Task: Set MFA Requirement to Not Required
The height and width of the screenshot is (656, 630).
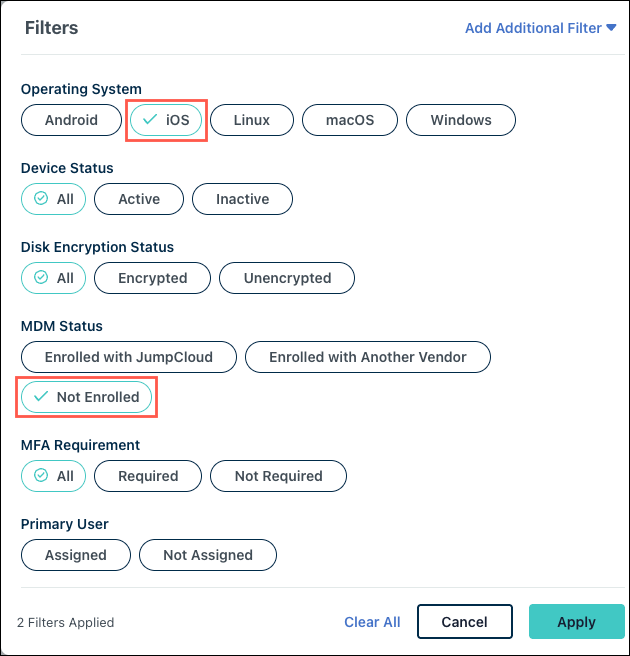Action: [278, 476]
